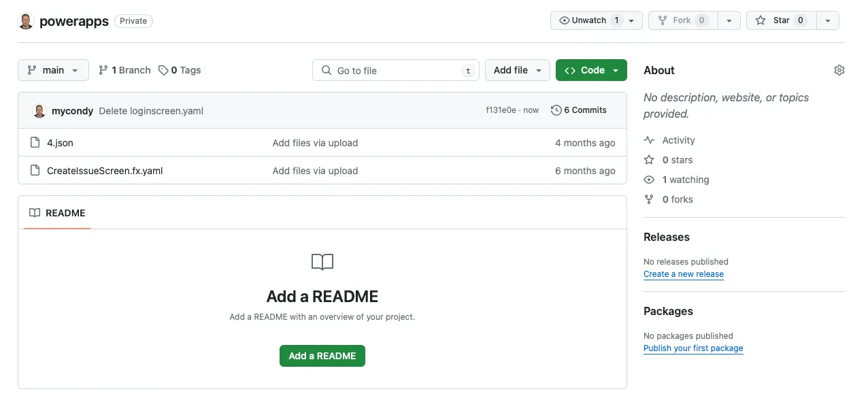Open the 0 Tags link

180,70
